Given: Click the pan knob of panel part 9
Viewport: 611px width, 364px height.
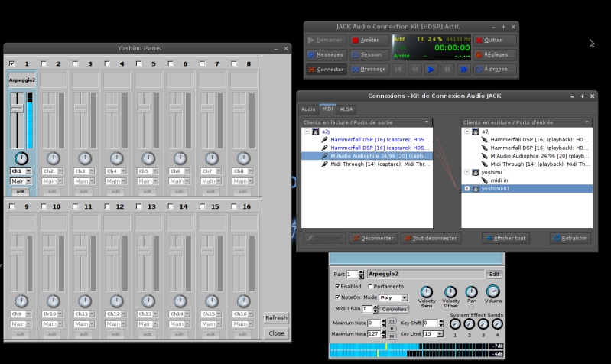Looking at the screenshot, I should (21, 301).
